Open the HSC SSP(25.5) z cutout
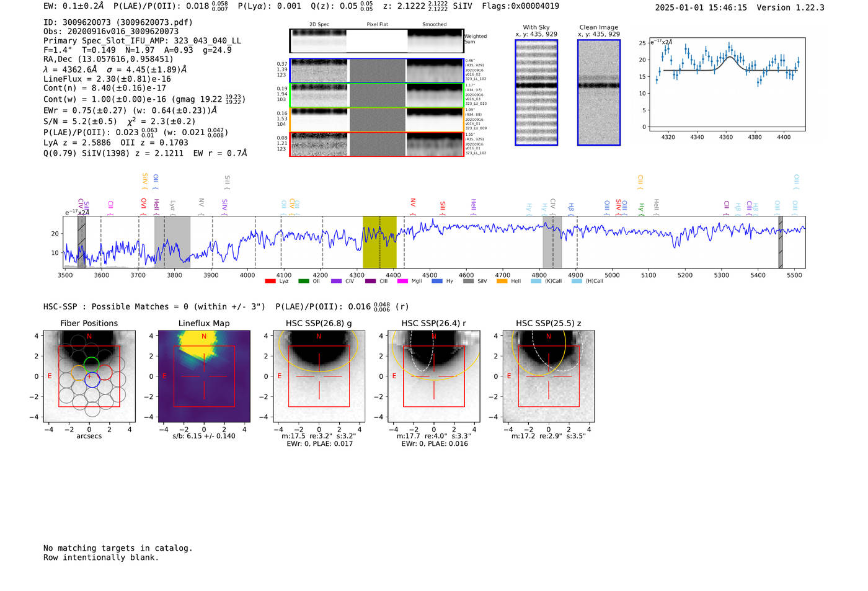 point(549,376)
